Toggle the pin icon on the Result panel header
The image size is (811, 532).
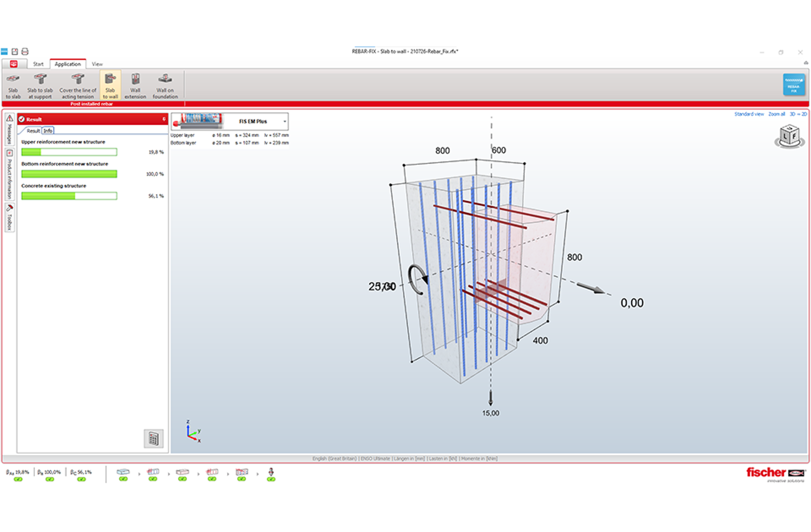coord(164,119)
